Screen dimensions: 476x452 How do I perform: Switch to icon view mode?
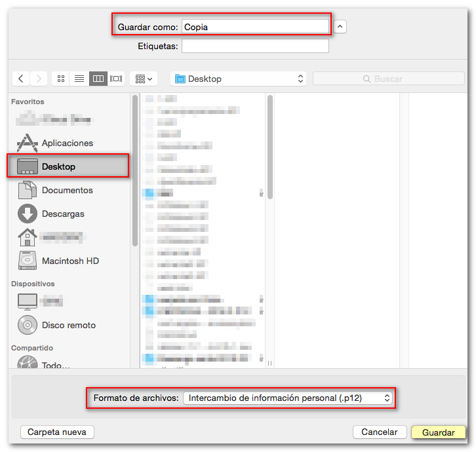pyautogui.click(x=61, y=79)
